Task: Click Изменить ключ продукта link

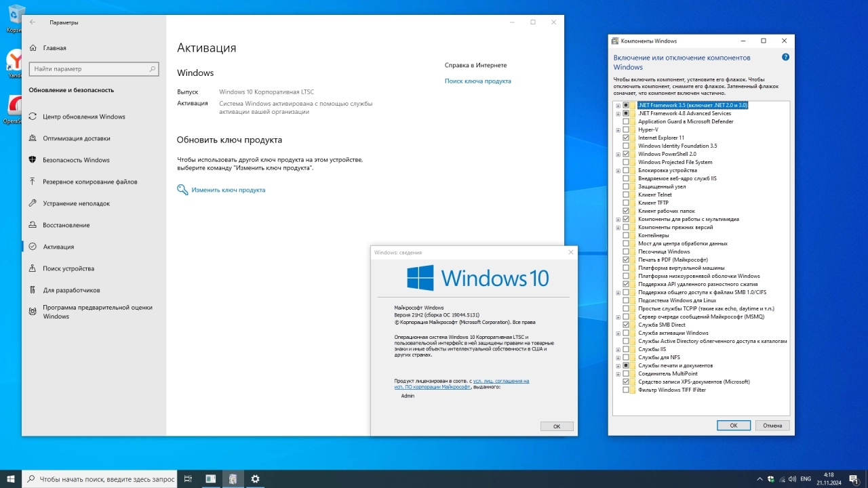Action: pos(229,190)
